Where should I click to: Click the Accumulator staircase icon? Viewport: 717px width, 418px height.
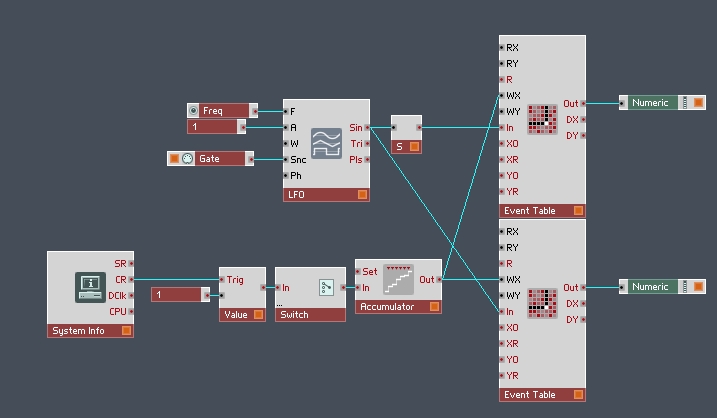(x=398, y=279)
